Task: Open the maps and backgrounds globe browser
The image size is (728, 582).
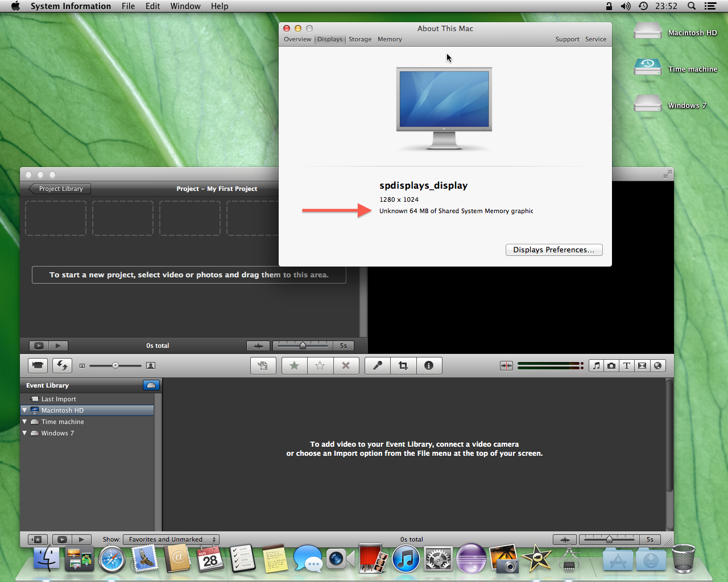Action: 658,365
